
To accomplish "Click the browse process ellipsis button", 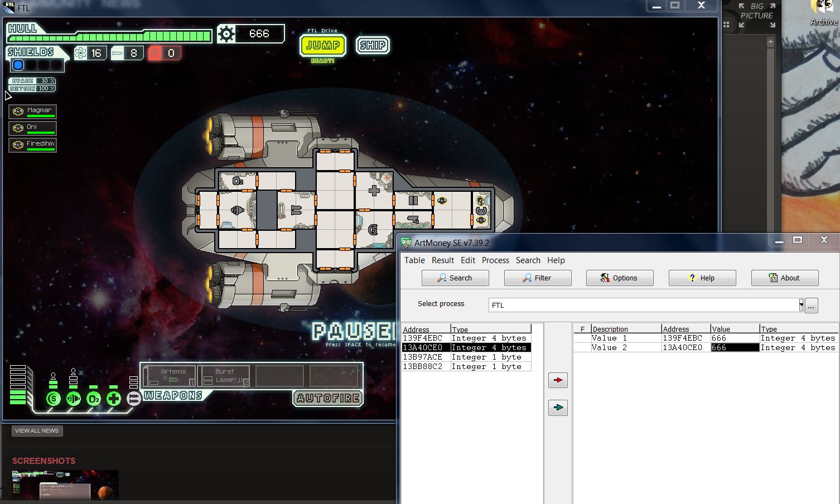I will coord(812,306).
